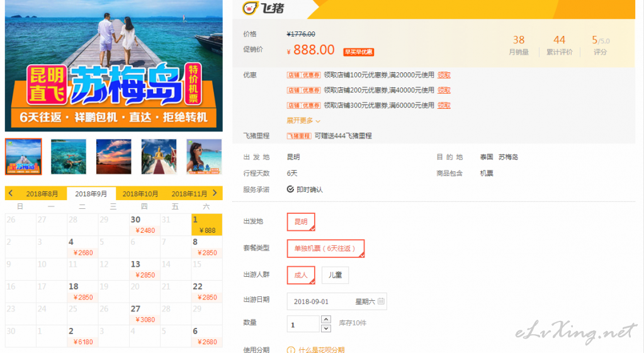Click 可赠送444飞猪里程 text
644x353 pixels.
343,136
